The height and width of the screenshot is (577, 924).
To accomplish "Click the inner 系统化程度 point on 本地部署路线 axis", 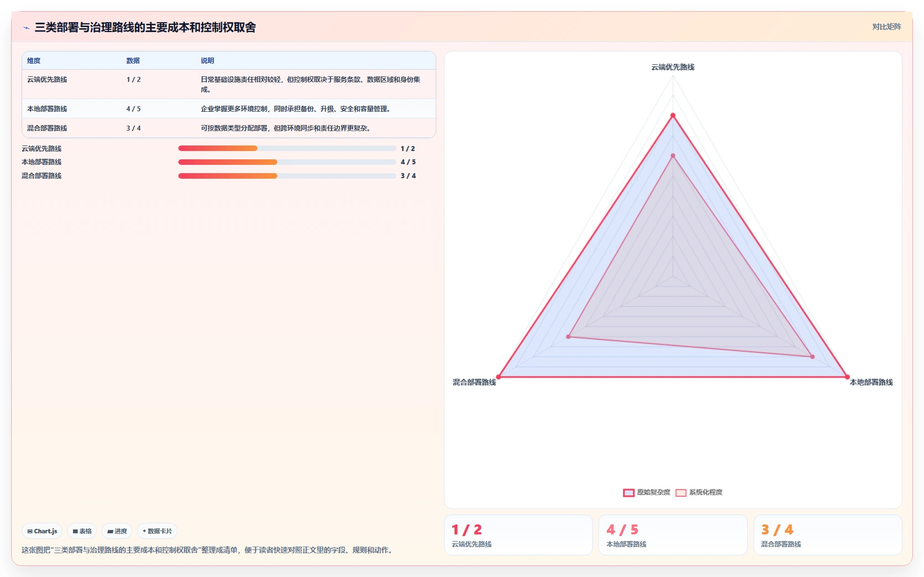I will pos(812,357).
